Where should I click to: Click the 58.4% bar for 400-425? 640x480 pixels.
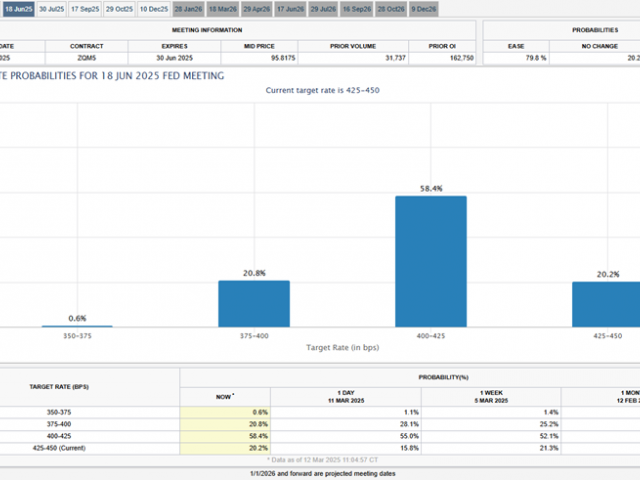[x=431, y=261]
